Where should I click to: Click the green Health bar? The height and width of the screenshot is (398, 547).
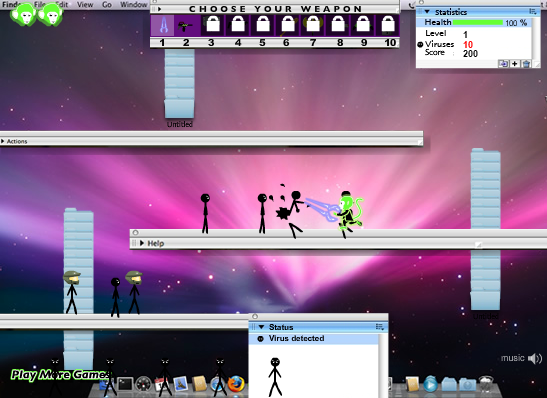coord(478,23)
